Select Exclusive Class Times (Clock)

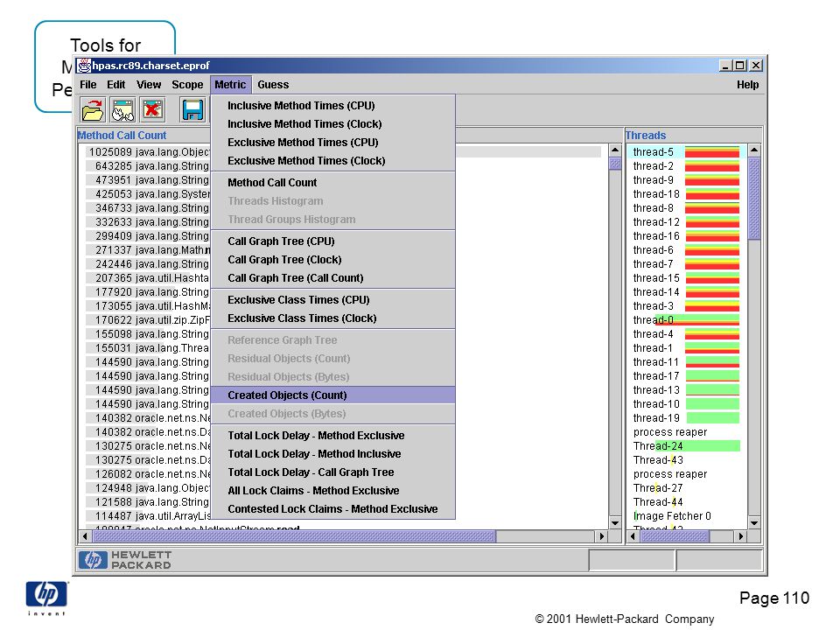tap(332, 318)
